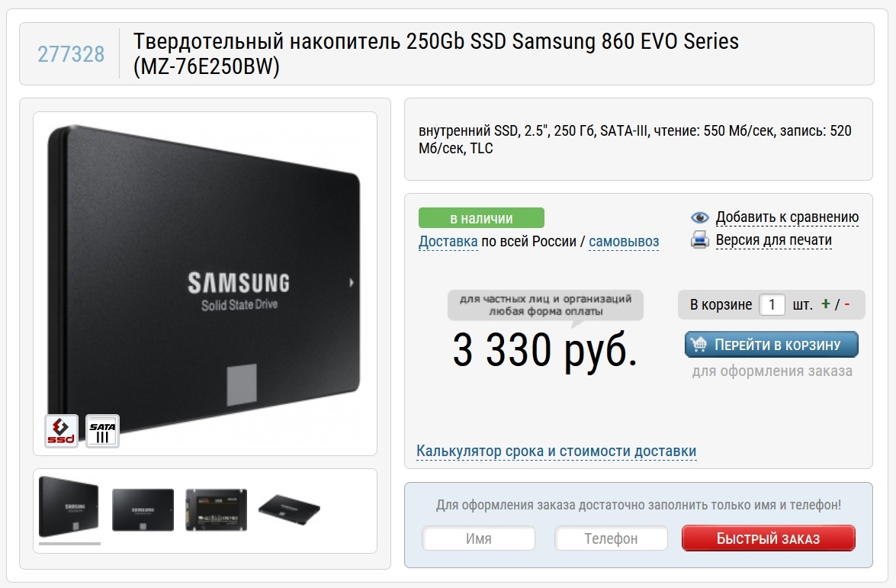
Task: Select the third thumbnail showing SSD back label
Action: coord(217,509)
